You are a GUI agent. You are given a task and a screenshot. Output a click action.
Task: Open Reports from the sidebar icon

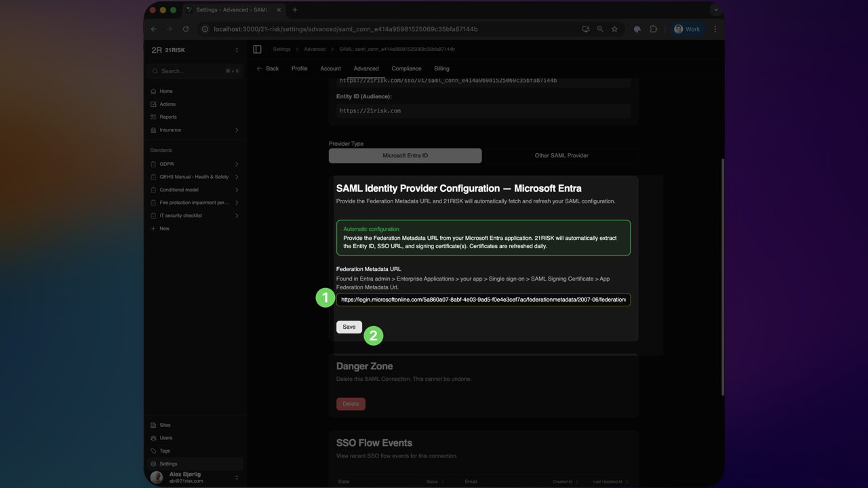155,117
